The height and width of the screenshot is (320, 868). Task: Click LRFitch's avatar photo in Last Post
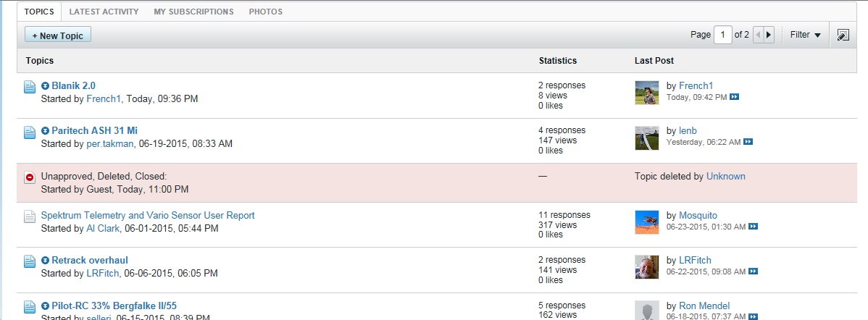[646, 266]
